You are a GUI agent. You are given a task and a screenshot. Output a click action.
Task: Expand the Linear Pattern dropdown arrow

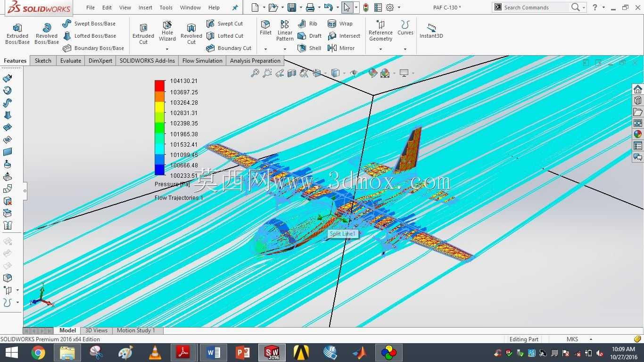pyautogui.click(x=285, y=49)
